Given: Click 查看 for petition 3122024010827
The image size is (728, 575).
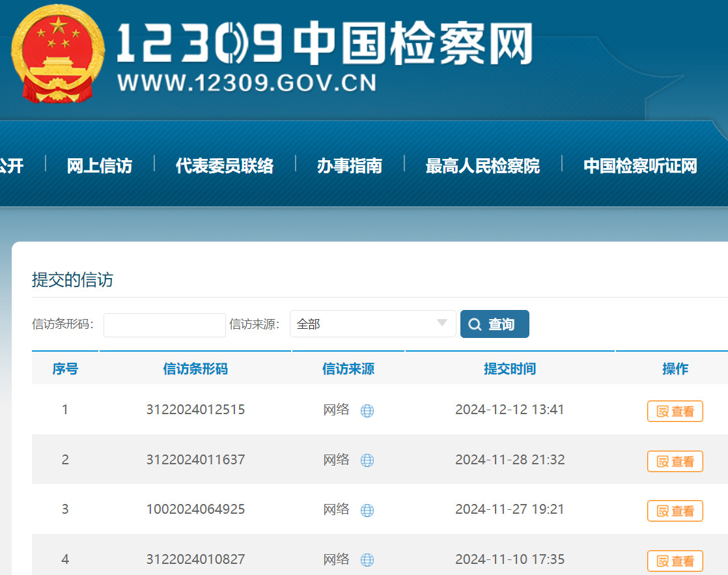Looking at the screenshot, I should (675, 561).
